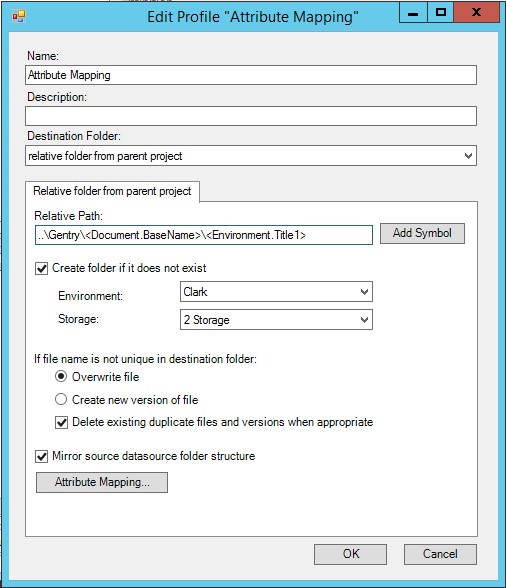Expand the Environment dropdown showing Clark
Screen dimensions: 506x588
click(276, 292)
